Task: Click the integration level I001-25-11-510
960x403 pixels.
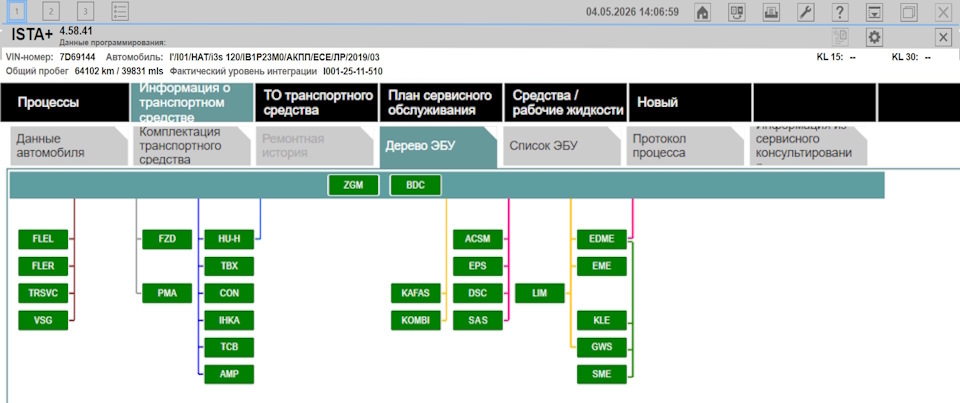Action: point(353,72)
